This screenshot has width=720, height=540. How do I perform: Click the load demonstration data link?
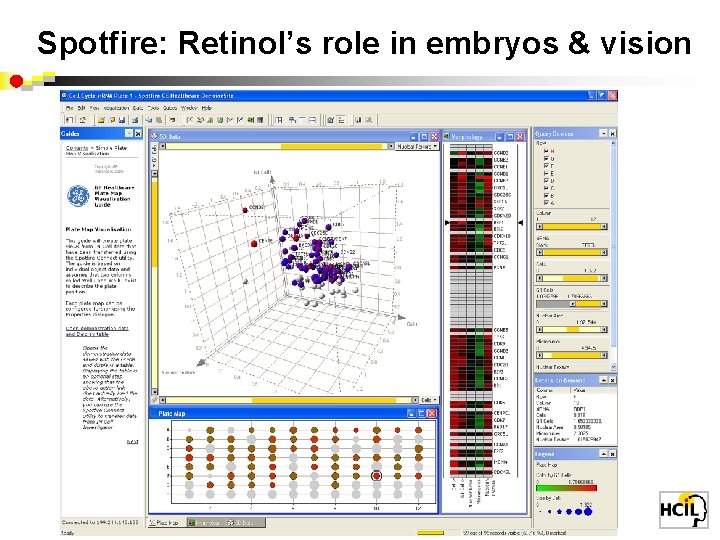click(97, 331)
